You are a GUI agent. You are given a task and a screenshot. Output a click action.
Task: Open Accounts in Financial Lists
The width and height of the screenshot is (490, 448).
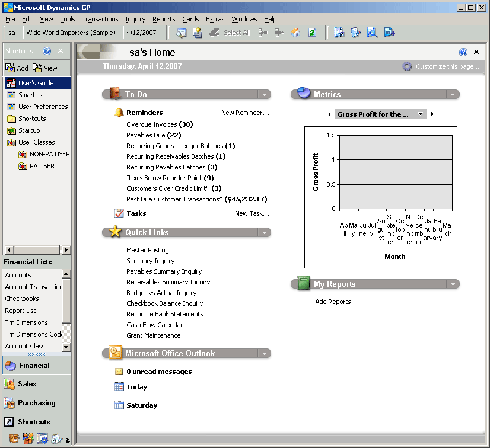point(18,275)
